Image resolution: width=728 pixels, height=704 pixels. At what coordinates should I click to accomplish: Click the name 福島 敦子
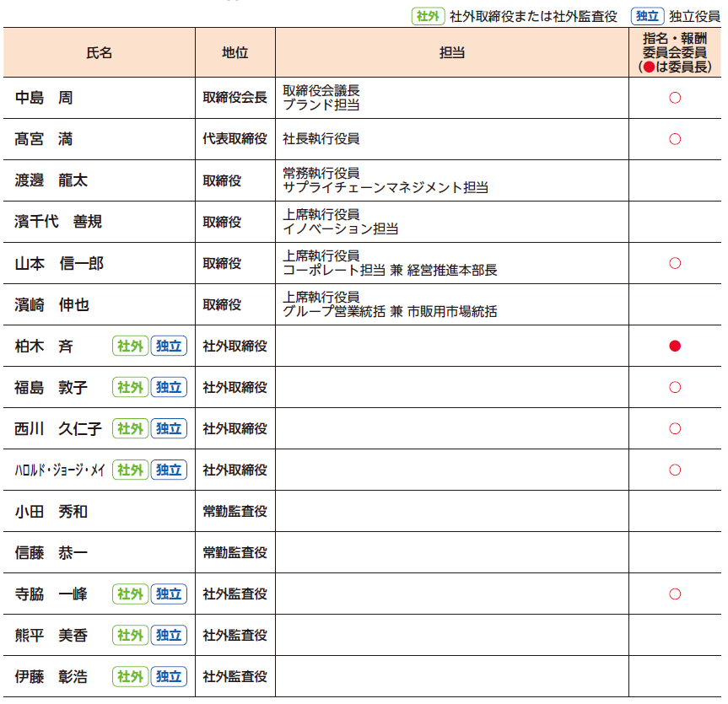click(51, 388)
